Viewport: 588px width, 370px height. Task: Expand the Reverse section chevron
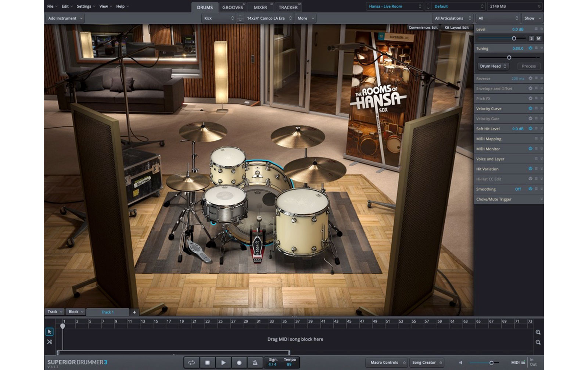[541, 78]
